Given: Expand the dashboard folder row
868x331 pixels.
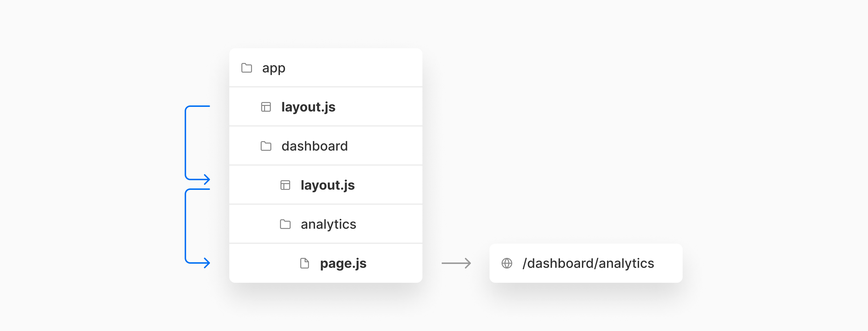Looking at the screenshot, I should 326,146.
